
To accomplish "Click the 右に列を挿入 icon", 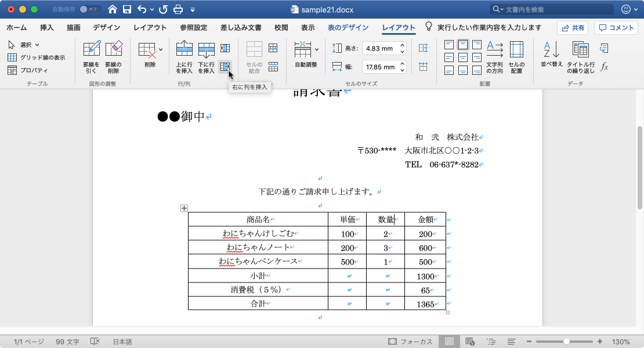I will 226,66.
